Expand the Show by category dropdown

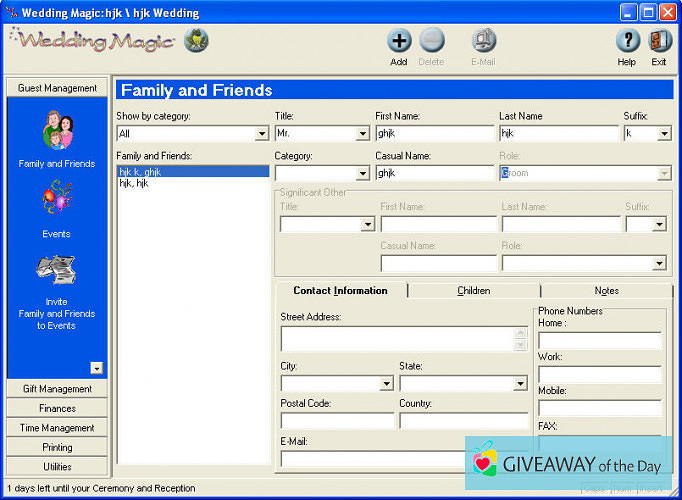[261, 134]
